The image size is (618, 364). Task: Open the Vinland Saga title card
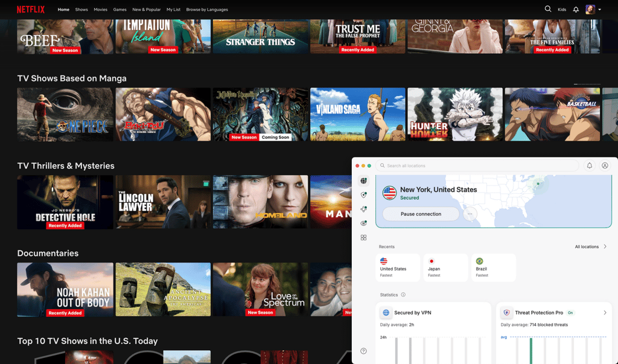click(x=357, y=114)
